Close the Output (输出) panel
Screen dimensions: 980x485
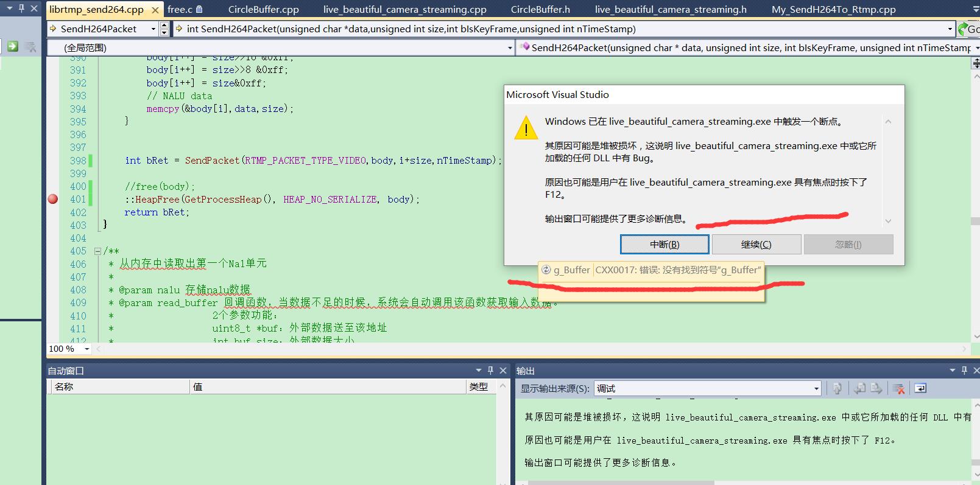point(976,370)
